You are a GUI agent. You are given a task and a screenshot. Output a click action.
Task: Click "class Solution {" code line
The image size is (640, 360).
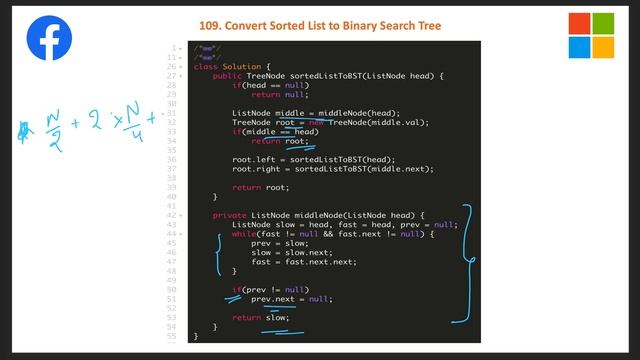[232, 67]
